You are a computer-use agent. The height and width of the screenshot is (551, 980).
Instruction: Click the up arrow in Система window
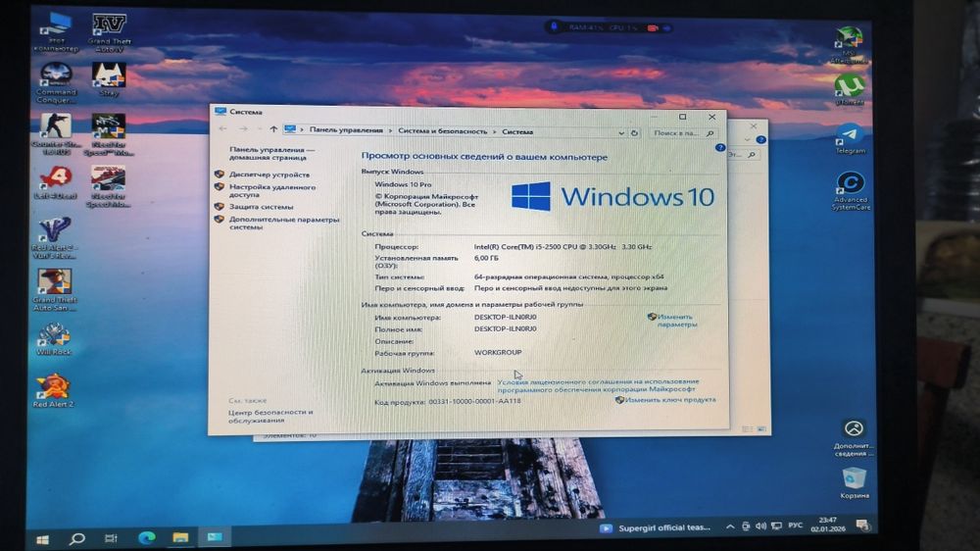tap(273, 129)
